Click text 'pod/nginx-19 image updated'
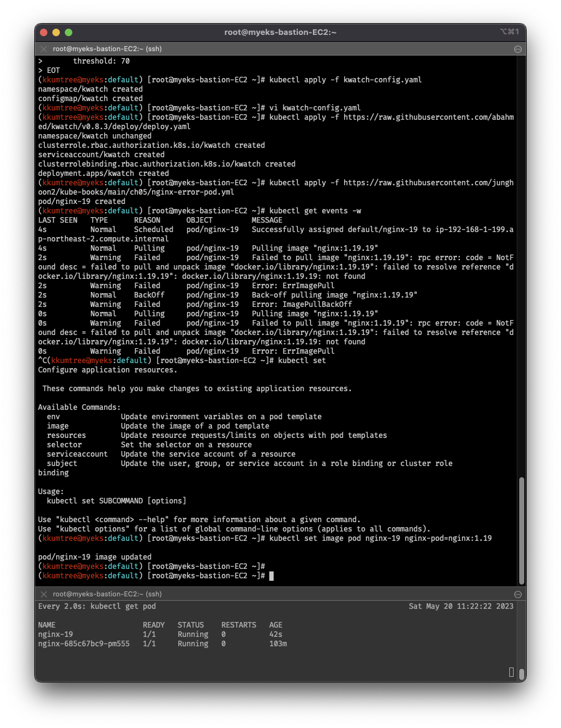 (x=95, y=556)
